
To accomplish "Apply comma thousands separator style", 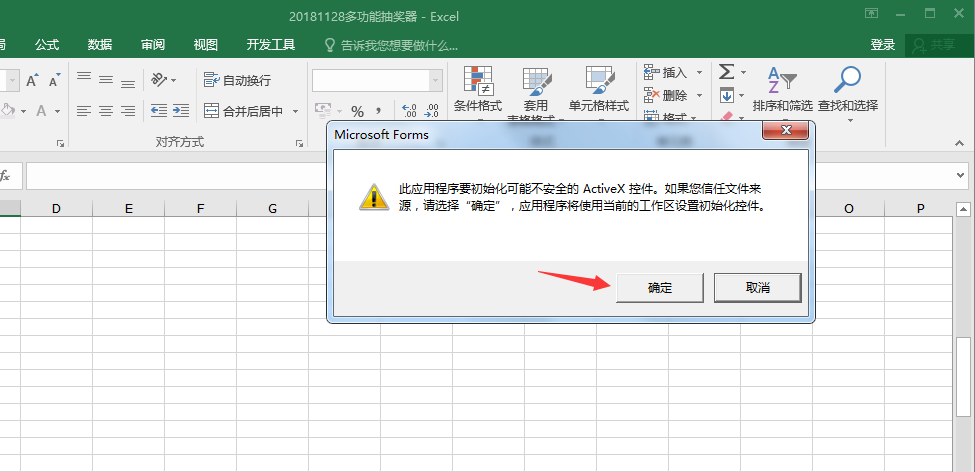I will pyautogui.click(x=379, y=111).
